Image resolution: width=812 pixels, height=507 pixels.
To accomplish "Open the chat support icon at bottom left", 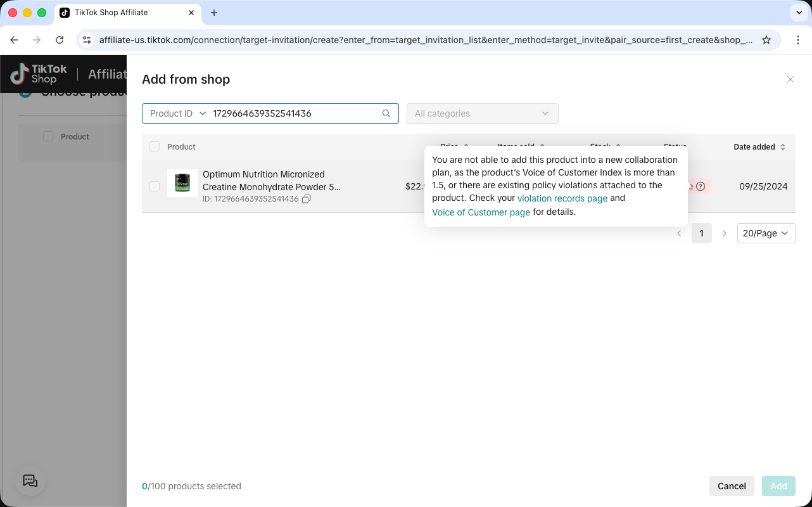I will tap(30, 481).
